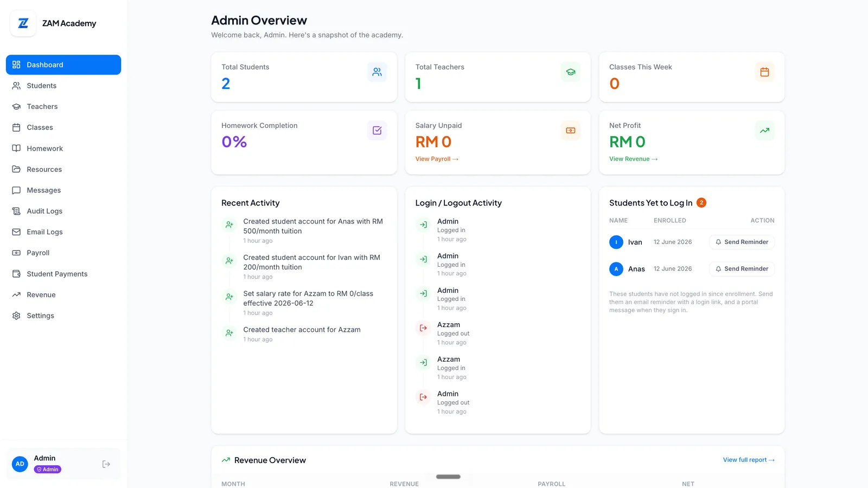Open Revenue in the sidebar
The width and height of the screenshot is (868, 488).
[x=63, y=295]
